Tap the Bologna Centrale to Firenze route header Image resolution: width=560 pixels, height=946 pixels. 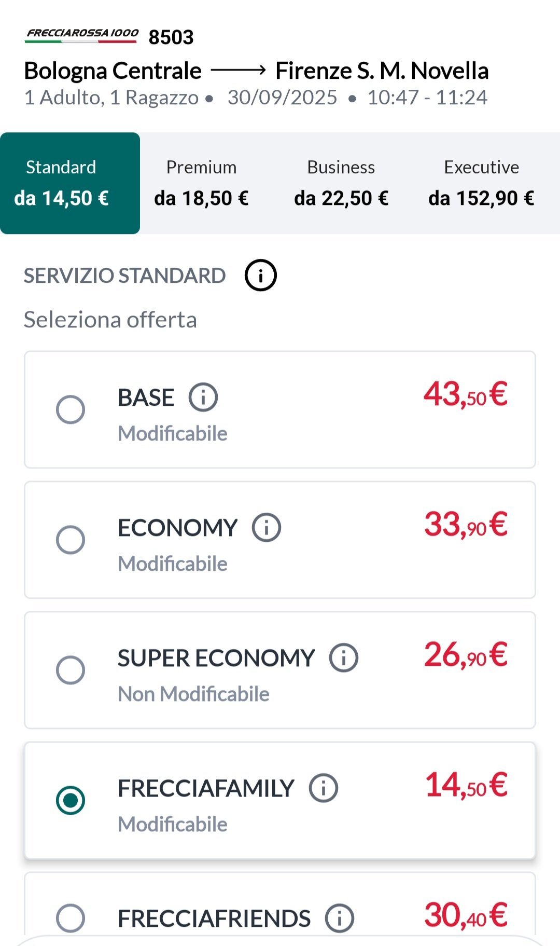click(256, 71)
